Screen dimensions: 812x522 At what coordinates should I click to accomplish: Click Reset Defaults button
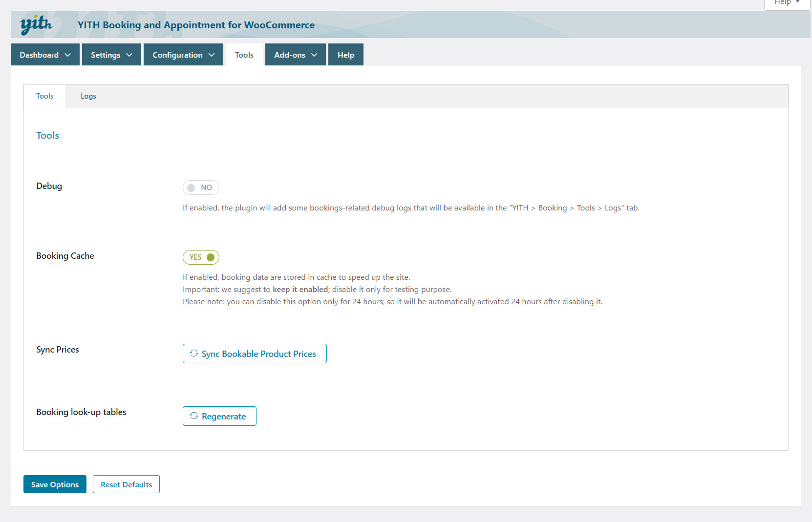[126, 484]
